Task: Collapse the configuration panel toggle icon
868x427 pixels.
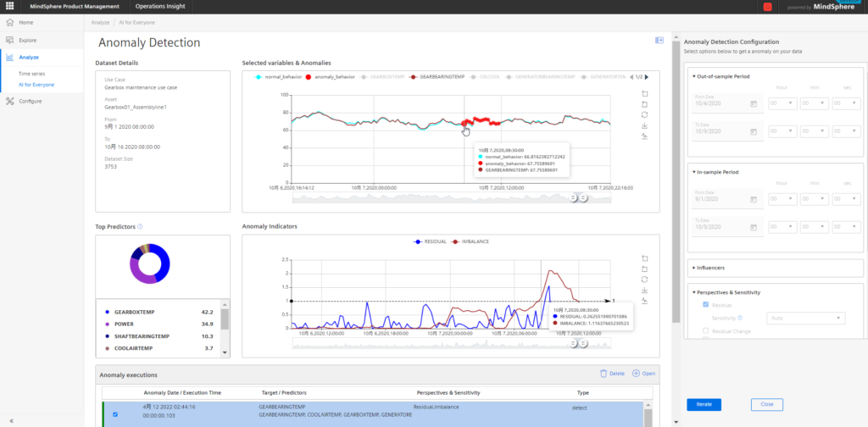Action: 659,41
